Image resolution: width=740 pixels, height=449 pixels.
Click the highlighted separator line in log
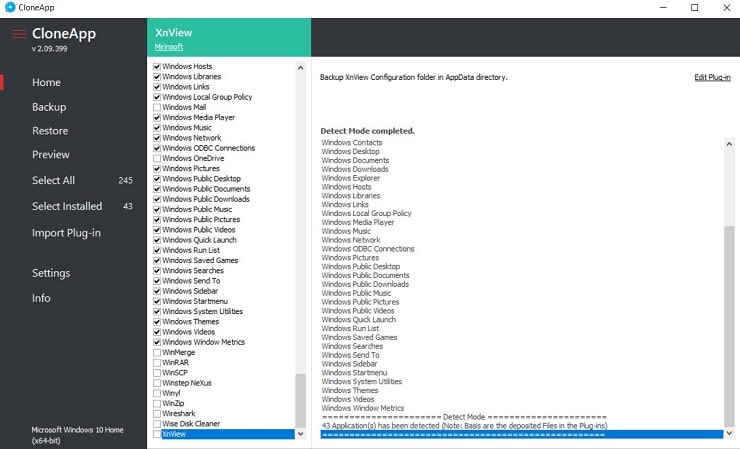tap(521, 434)
